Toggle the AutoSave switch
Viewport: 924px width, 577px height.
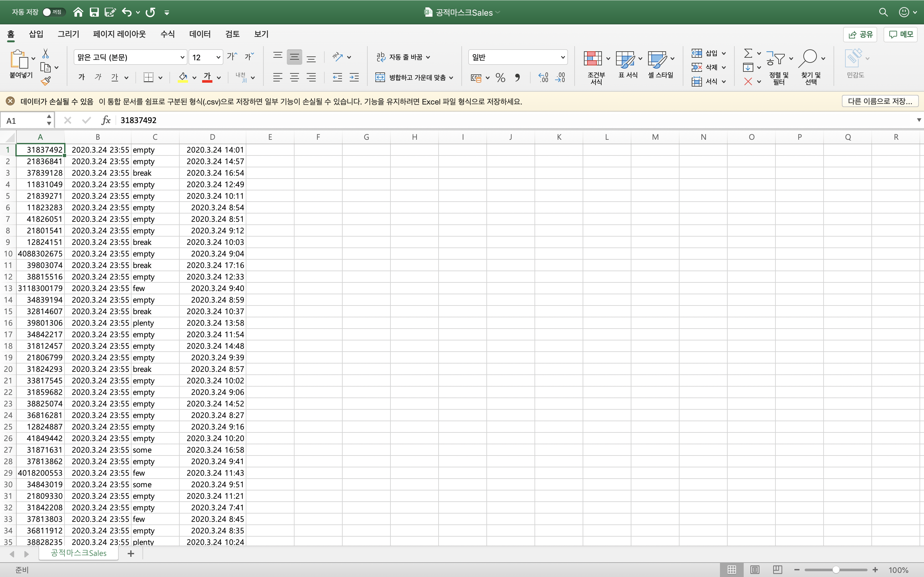[54, 12]
